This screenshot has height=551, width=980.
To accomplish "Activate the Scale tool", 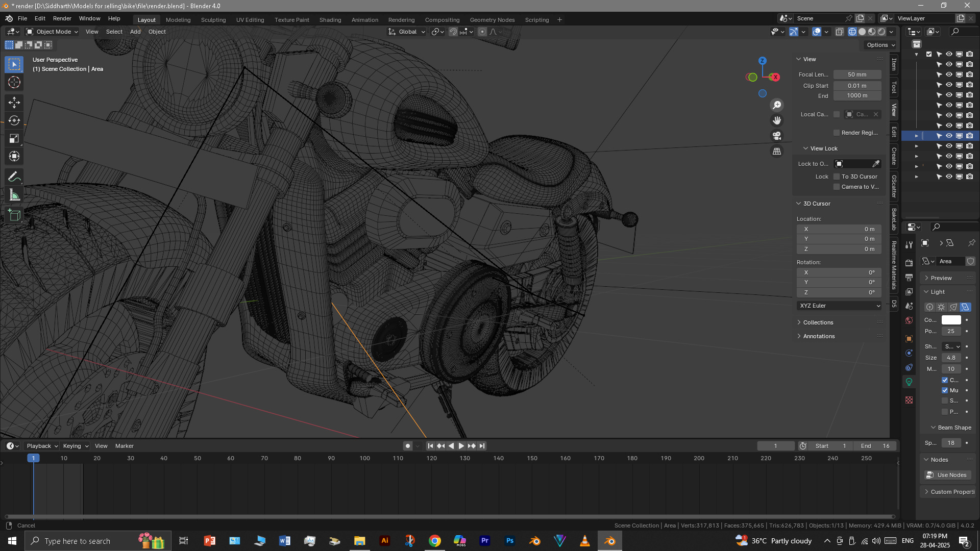I will click(x=14, y=138).
